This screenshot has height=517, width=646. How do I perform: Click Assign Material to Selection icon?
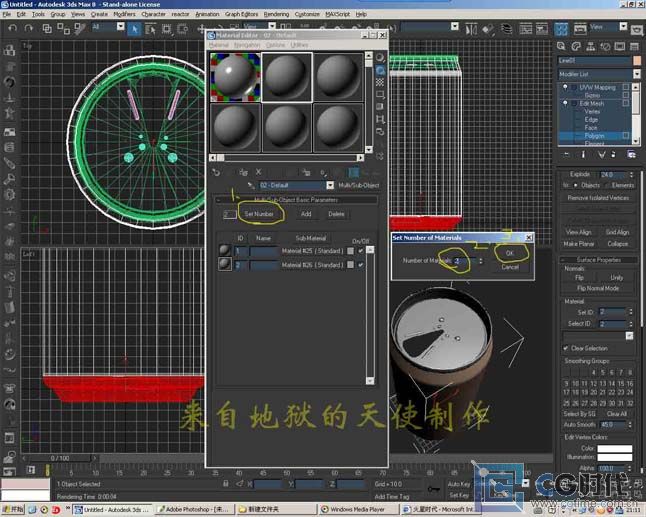[x=243, y=173]
